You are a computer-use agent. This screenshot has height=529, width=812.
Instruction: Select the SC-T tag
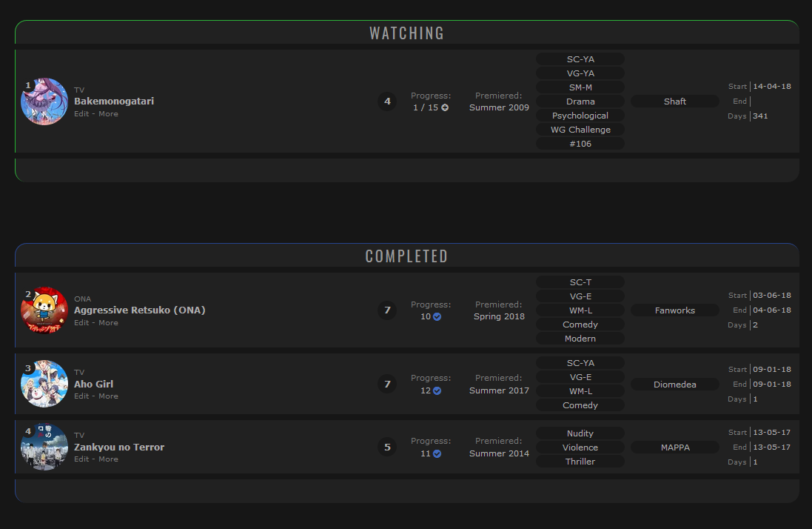pyautogui.click(x=580, y=282)
